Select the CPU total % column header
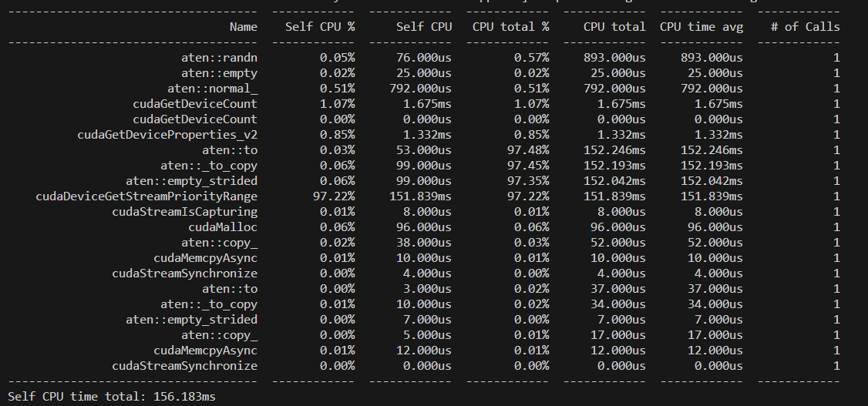The width and height of the screenshot is (868, 406). point(510,26)
